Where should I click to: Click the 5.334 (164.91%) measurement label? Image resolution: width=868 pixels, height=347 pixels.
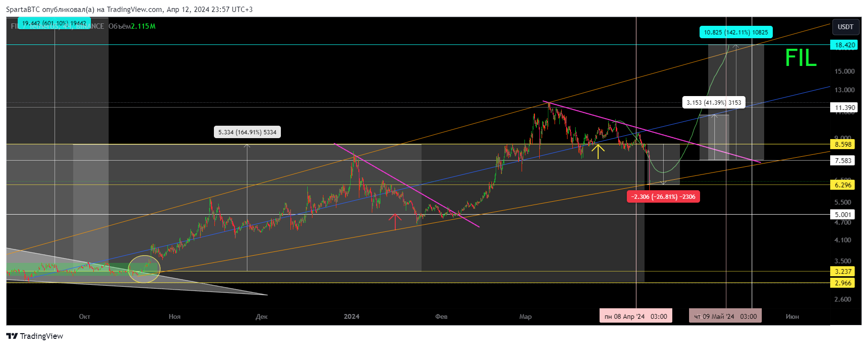click(x=247, y=132)
